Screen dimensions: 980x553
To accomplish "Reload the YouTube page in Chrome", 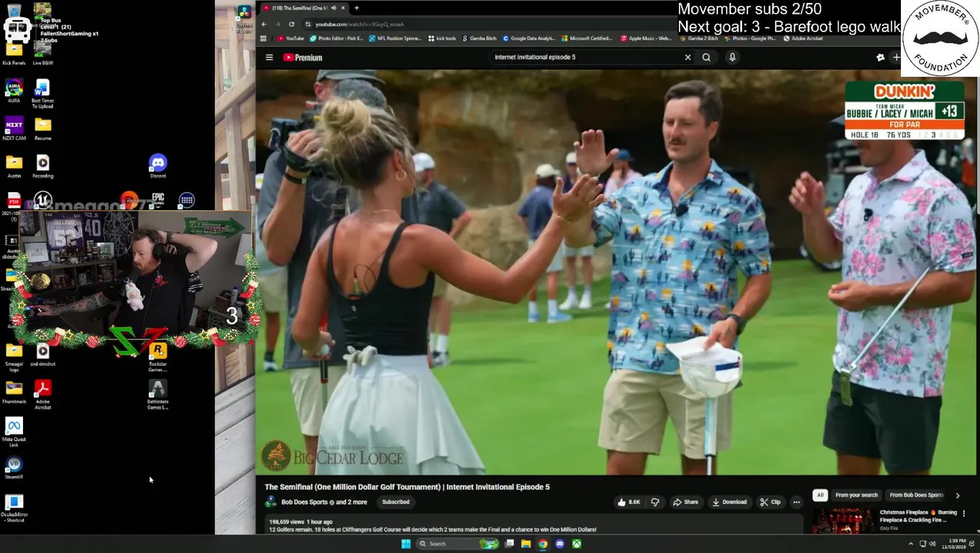I will coord(291,24).
